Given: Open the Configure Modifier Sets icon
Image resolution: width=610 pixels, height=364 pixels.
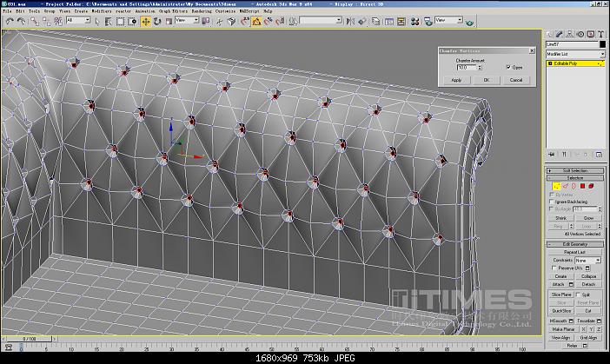Looking at the screenshot, I should pyautogui.click(x=598, y=154).
